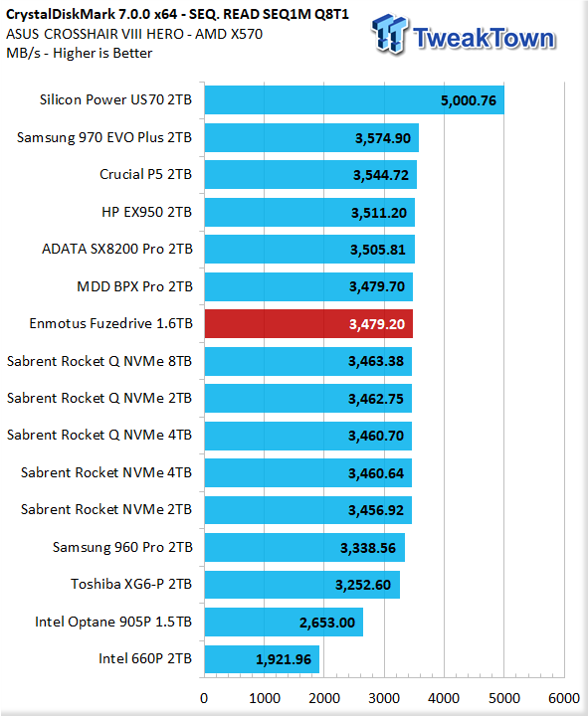Viewport: 588px width, 716px height.
Task: Click the TweakTown logo icon
Action: pyautogui.click(x=389, y=34)
